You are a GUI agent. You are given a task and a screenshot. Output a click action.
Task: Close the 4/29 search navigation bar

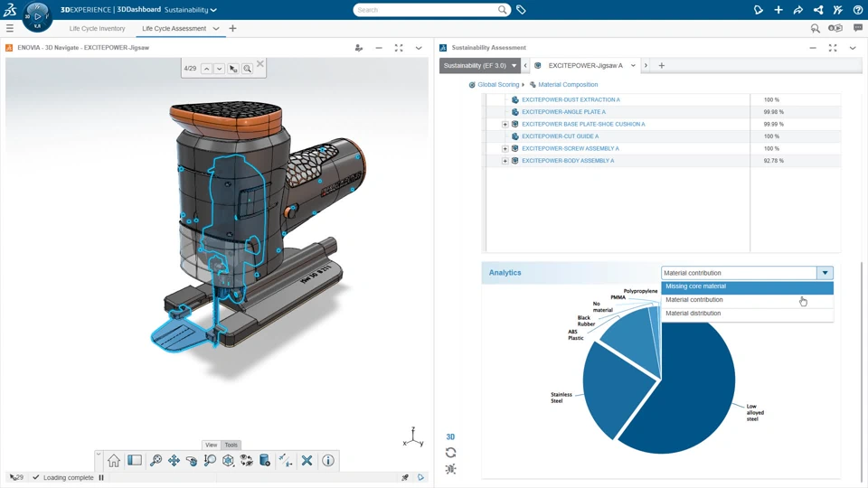(x=260, y=64)
